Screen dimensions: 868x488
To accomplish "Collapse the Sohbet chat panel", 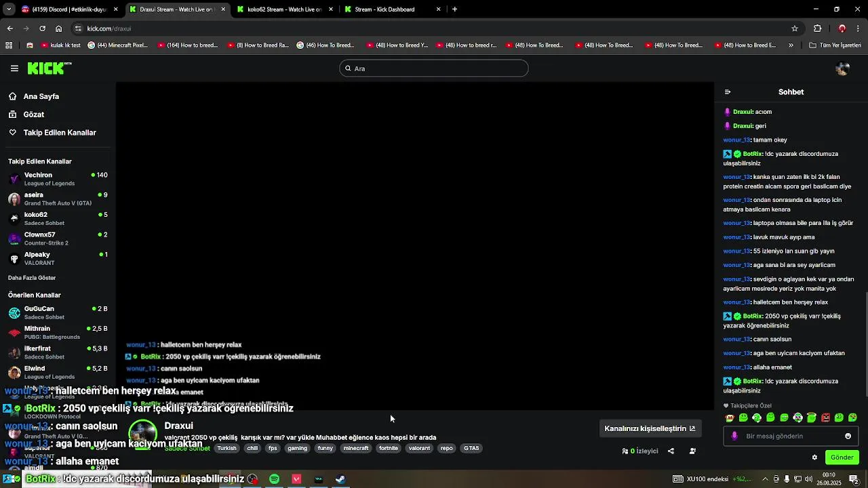I will (x=728, y=91).
